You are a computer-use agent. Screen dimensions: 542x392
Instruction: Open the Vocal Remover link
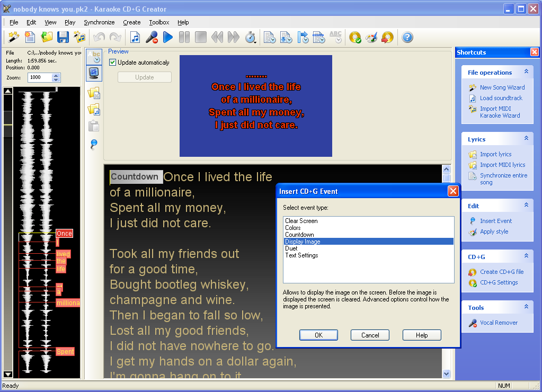pyautogui.click(x=499, y=323)
